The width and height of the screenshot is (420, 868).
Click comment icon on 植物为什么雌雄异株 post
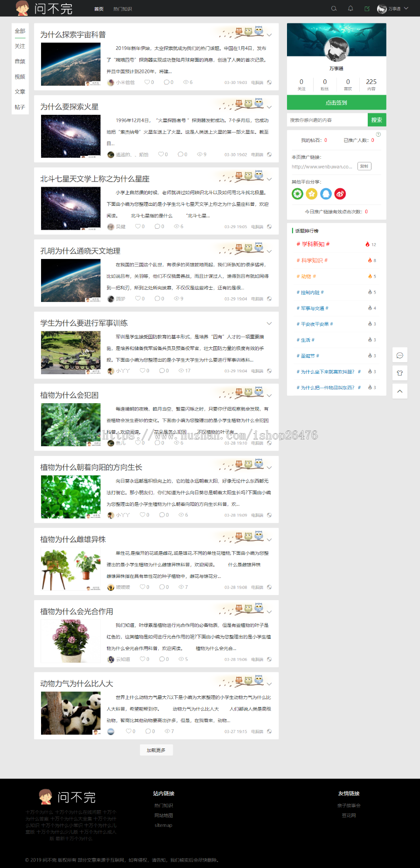(x=161, y=587)
